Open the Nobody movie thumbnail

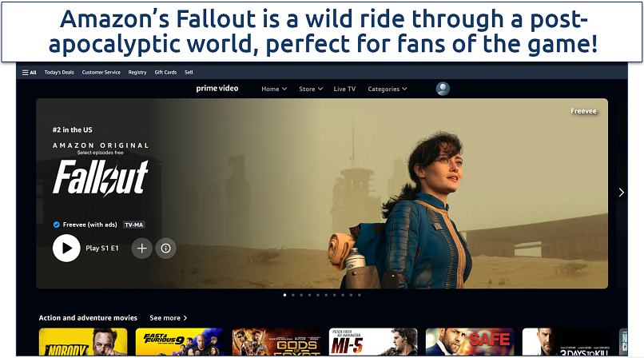83,341
